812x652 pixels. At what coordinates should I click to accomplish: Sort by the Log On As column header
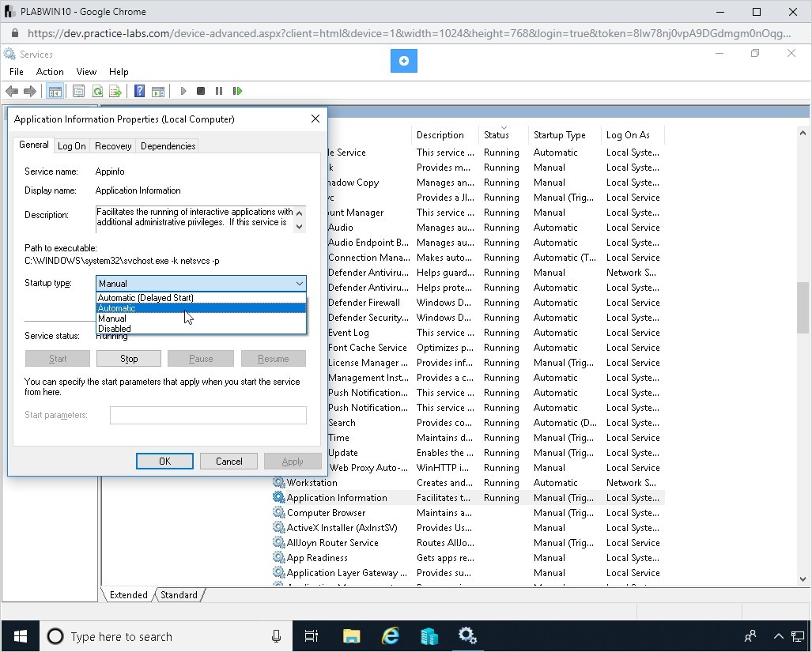tap(633, 134)
